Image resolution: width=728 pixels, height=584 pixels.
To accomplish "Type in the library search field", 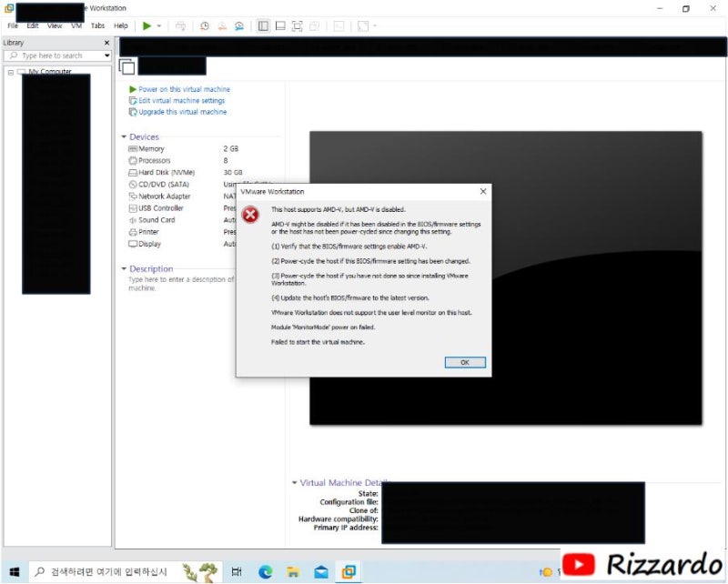I will pyautogui.click(x=55, y=55).
